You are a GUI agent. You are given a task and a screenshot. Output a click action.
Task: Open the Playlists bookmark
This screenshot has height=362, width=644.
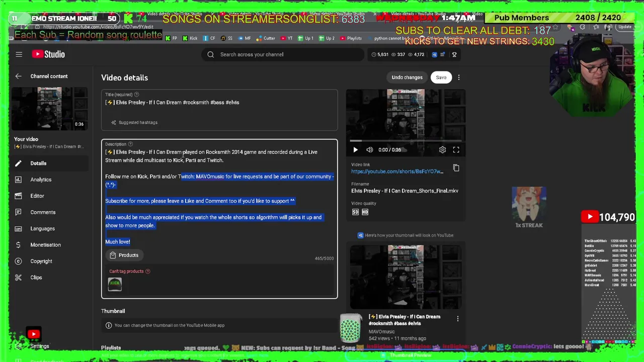[351, 38]
